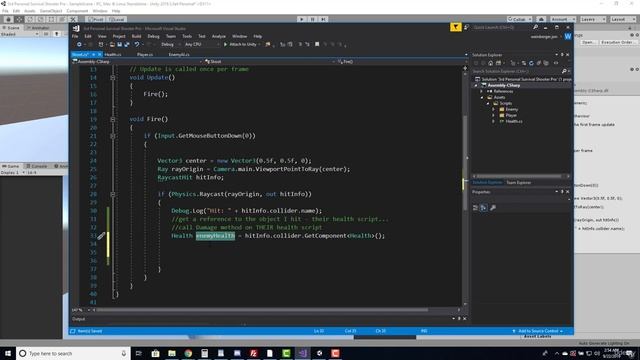The width and height of the screenshot is (640, 360).
Task: Select Health.cs in Solution Explorer
Action: 514,122
